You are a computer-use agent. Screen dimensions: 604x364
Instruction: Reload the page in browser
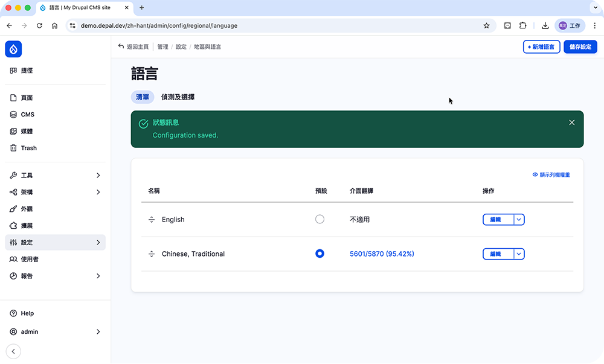click(x=40, y=26)
